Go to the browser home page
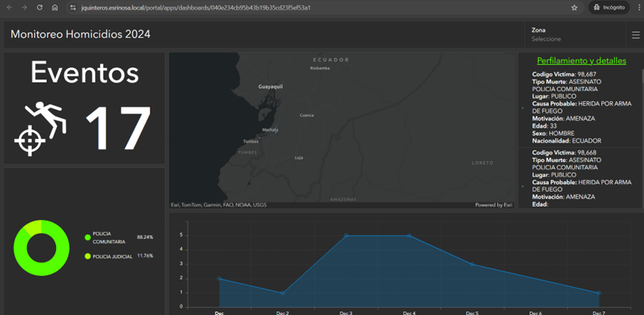The height and width of the screenshot is (315, 644). click(55, 7)
